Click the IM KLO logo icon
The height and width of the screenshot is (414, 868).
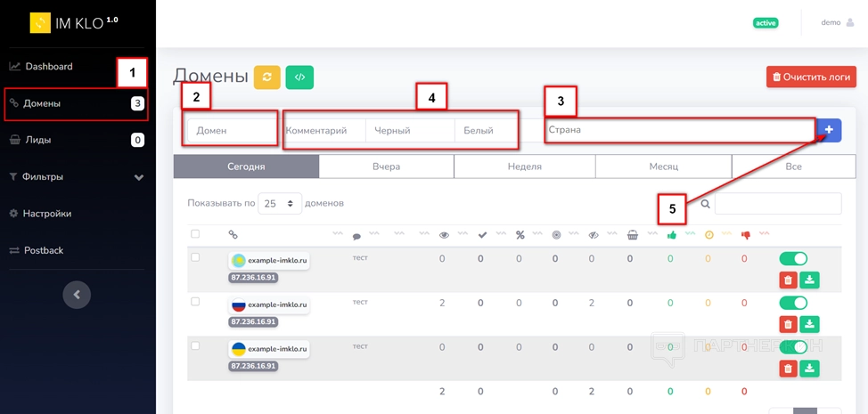[x=40, y=22]
